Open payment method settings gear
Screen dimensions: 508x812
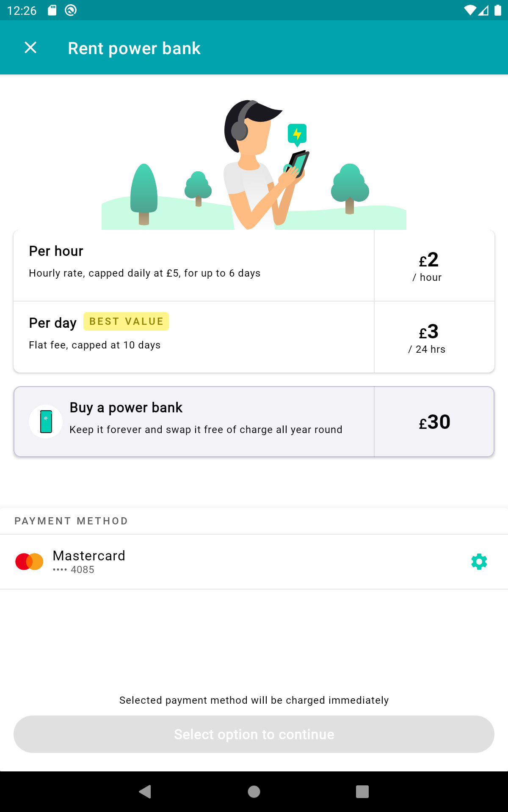pos(479,562)
